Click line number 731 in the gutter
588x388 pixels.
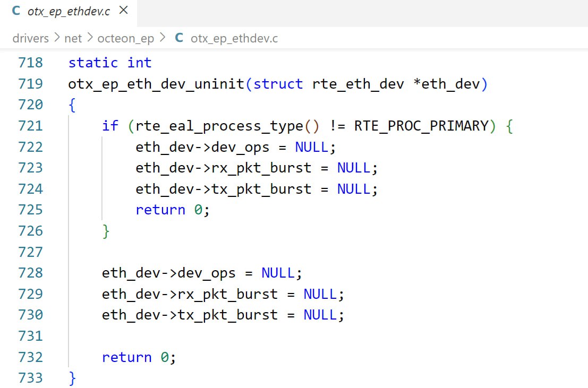(31, 336)
